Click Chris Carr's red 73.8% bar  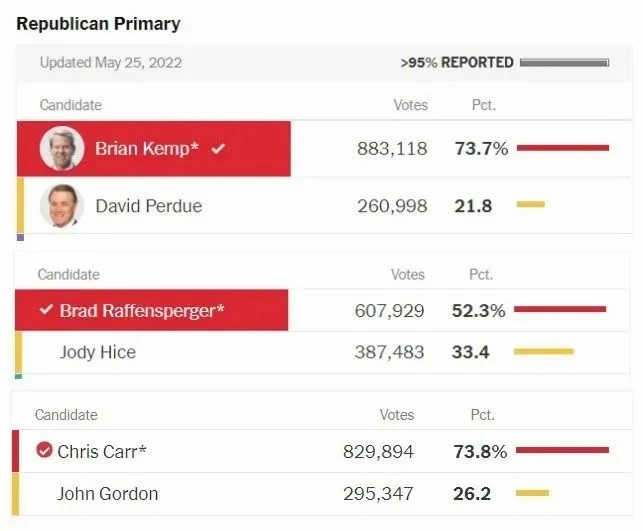click(x=562, y=451)
